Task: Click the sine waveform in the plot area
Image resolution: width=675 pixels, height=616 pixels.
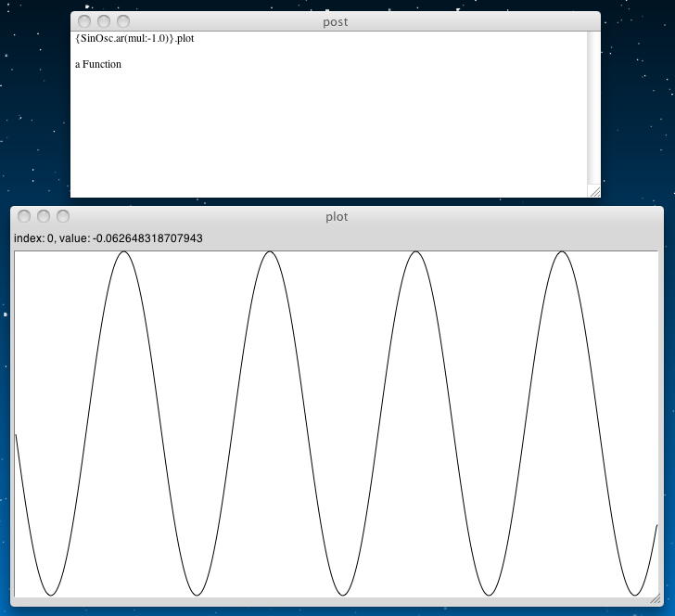Action: 337,424
